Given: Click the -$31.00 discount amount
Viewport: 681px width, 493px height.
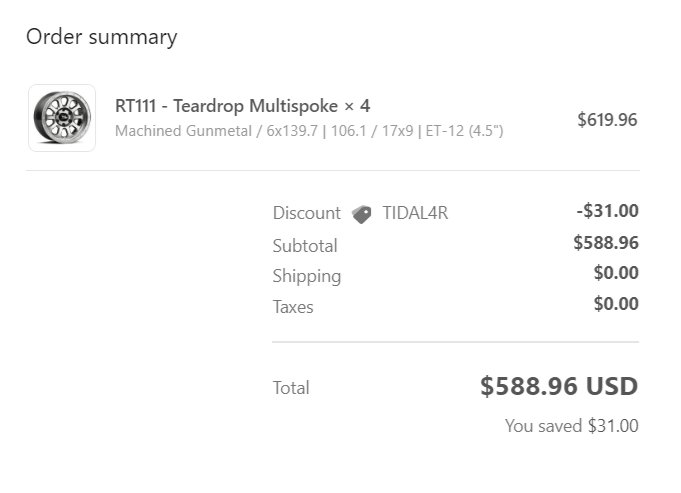Looking at the screenshot, I should pos(607,211).
